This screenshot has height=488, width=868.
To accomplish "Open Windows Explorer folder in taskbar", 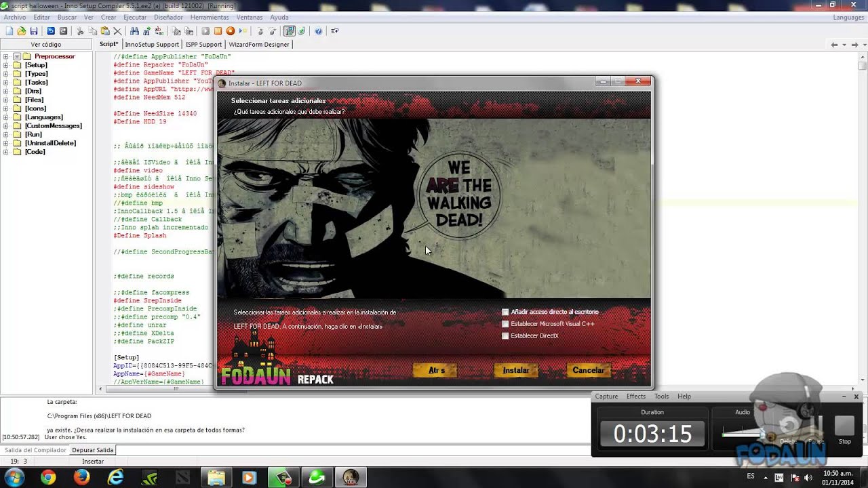I will coord(216,478).
